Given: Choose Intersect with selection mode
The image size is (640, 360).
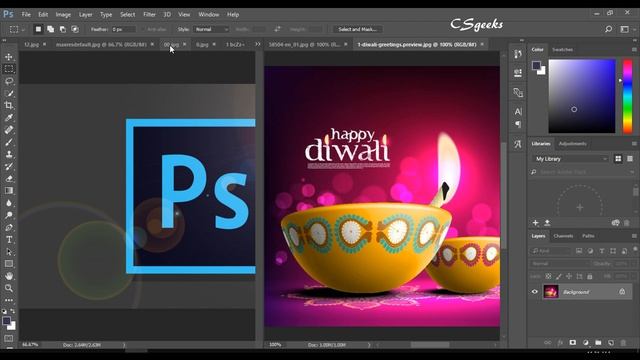Looking at the screenshot, I should click(x=75, y=29).
